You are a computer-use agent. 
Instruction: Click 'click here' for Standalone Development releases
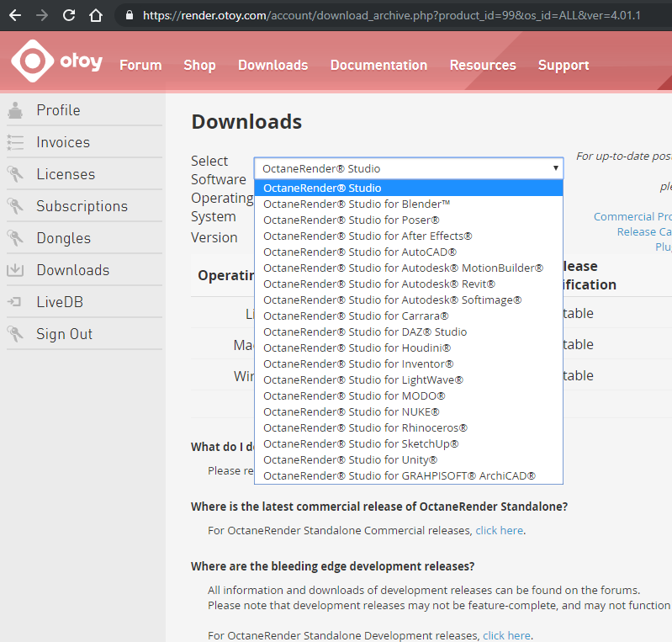[506, 635]
